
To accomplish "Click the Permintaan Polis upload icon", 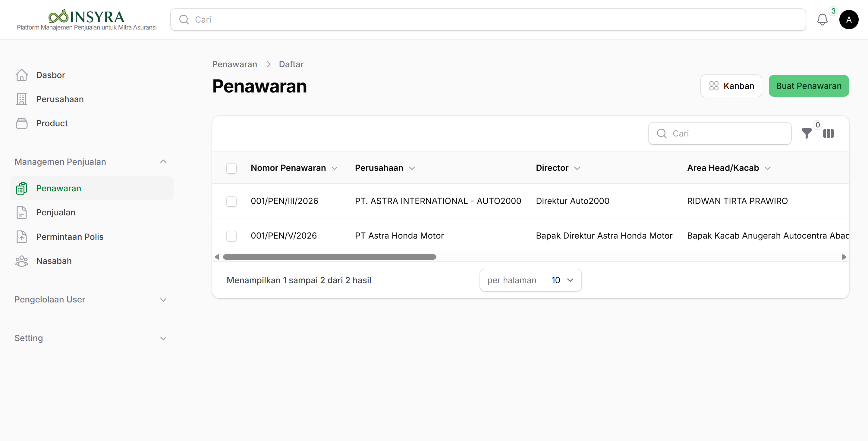I will [22, 237].
